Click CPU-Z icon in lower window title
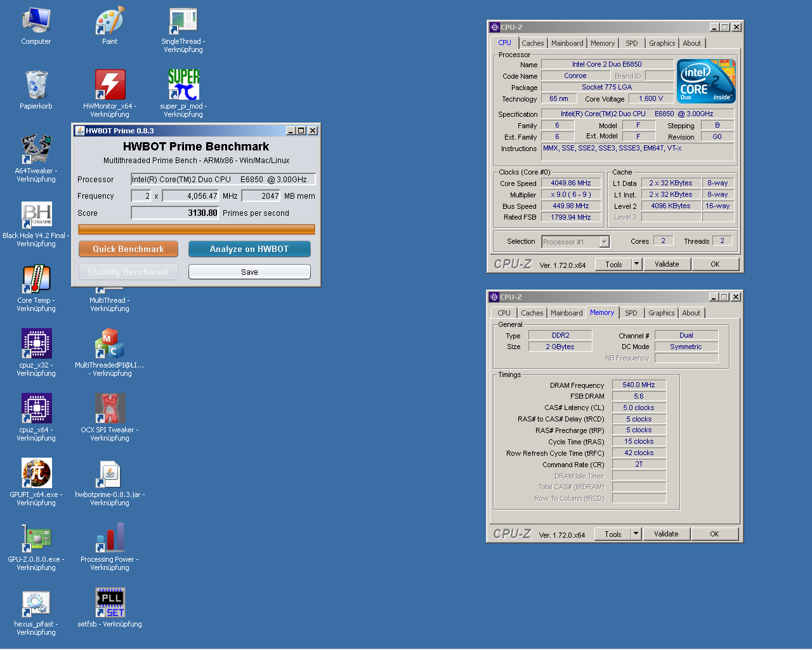812x650 pixels. [494, 297]
